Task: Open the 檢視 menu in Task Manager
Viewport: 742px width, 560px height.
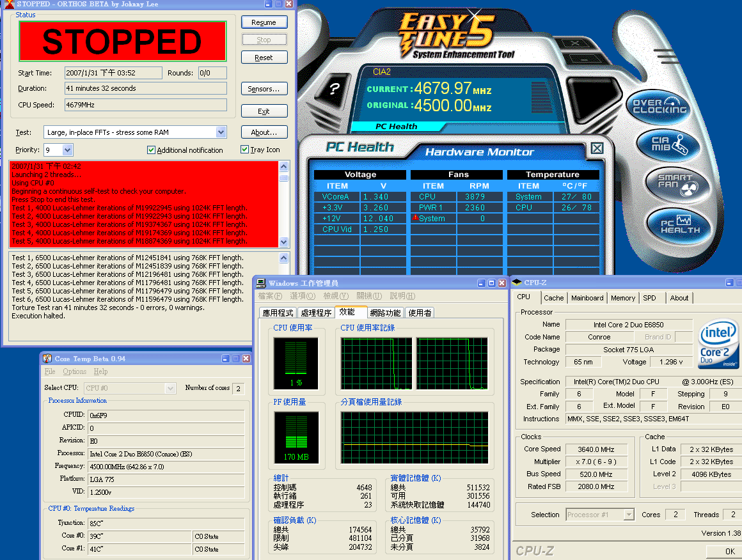Action: coord(336,296)
